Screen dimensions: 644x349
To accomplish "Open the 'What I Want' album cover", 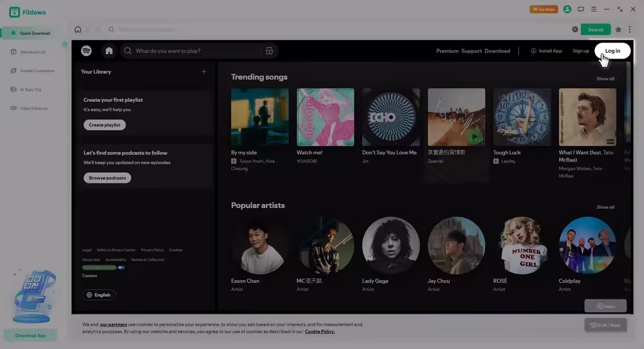I will click(587, 117).
